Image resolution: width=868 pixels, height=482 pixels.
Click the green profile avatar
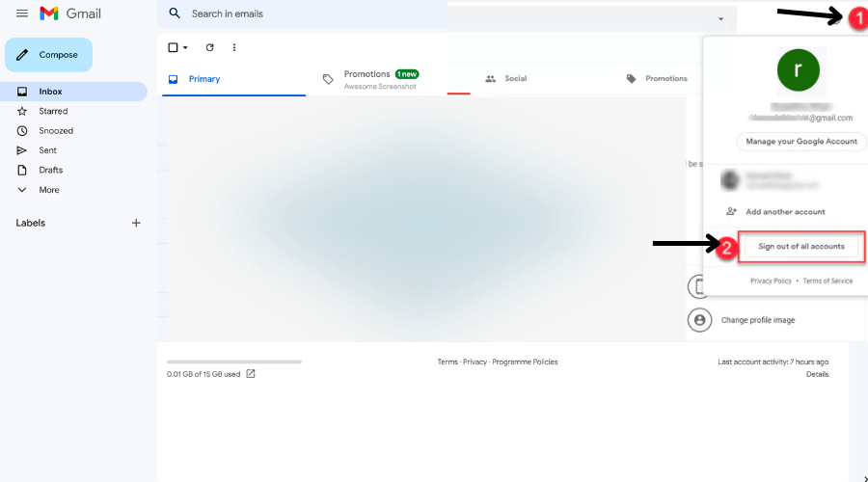tap(799, 70)
